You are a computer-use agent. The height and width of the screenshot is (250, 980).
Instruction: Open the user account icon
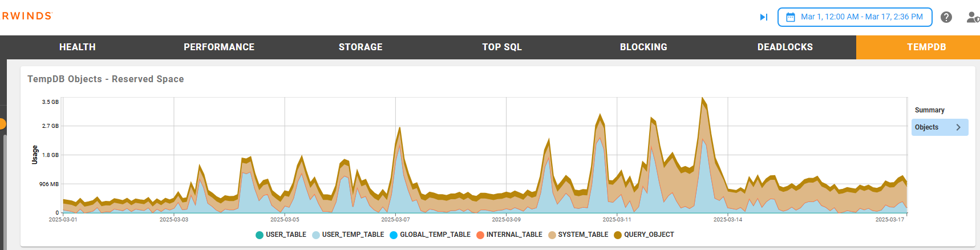[973, 17]
